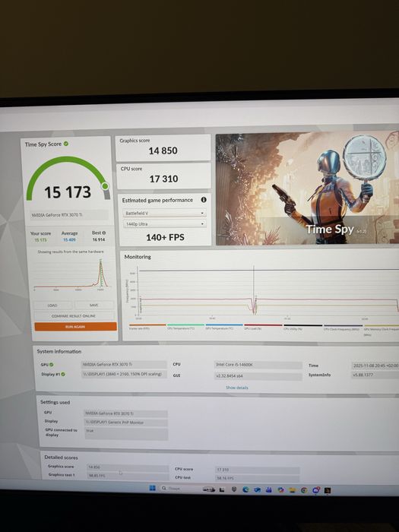
Task: Click the green dot on score gauge
Action: (105, 186)
